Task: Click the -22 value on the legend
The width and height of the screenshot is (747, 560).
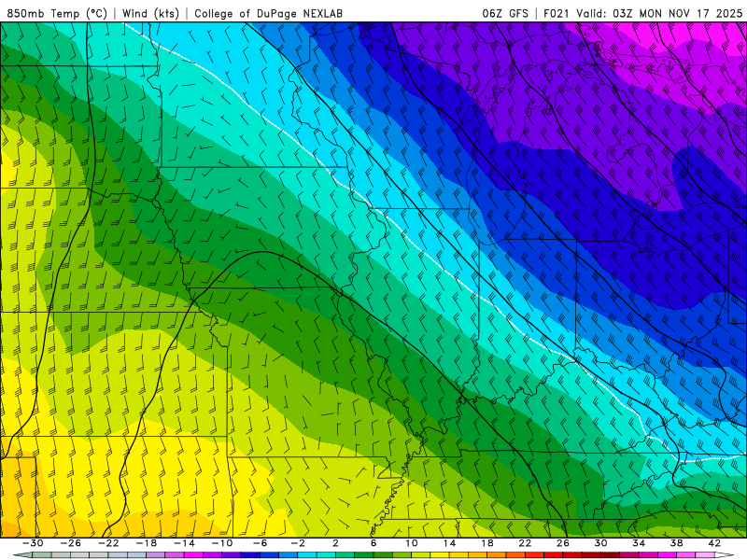Action: [x=108, y=543]
